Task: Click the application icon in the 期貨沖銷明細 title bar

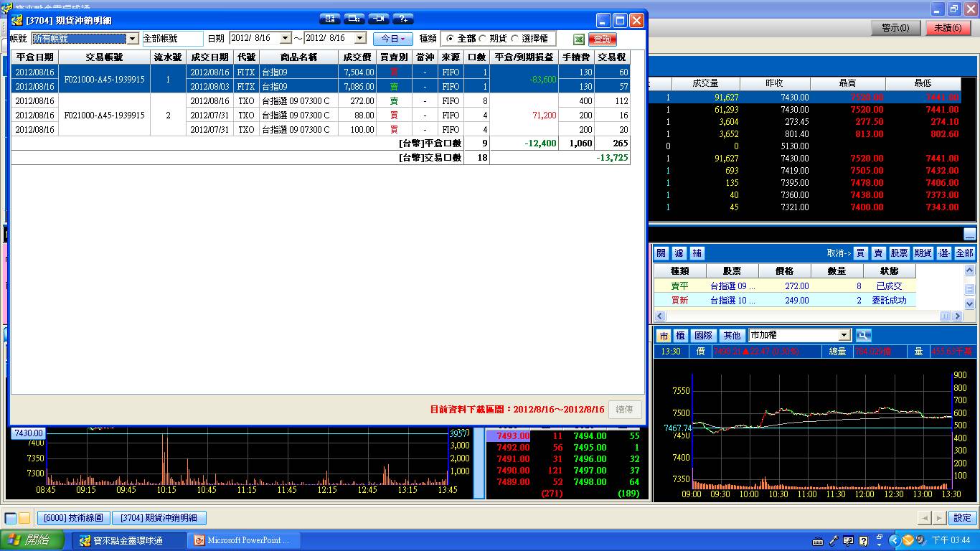Action: [17, 20]
